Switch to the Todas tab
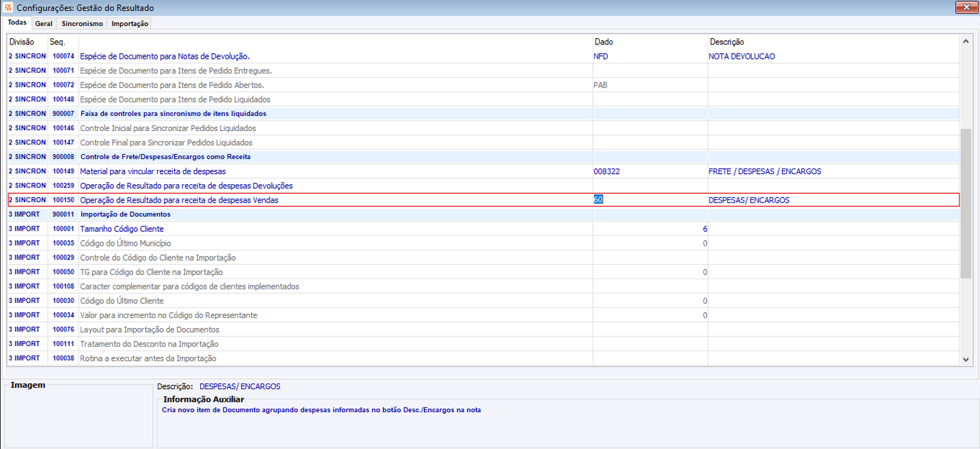 tap(17, 23)
